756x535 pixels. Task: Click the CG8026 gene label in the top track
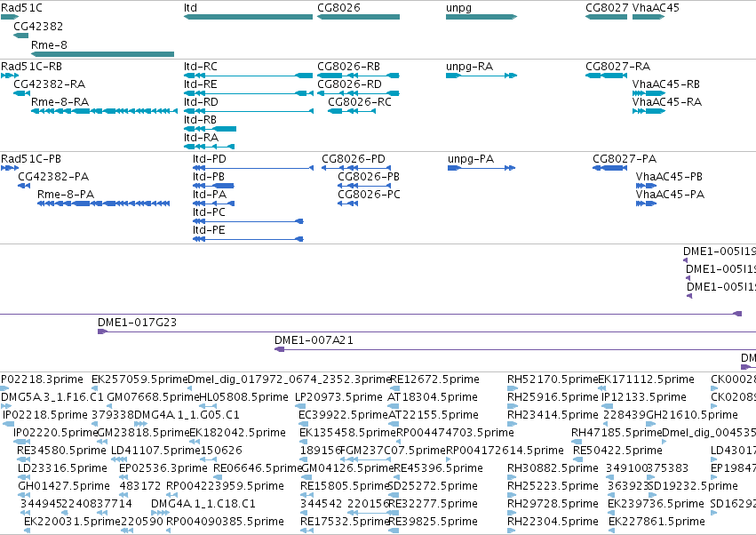point(338,8)
